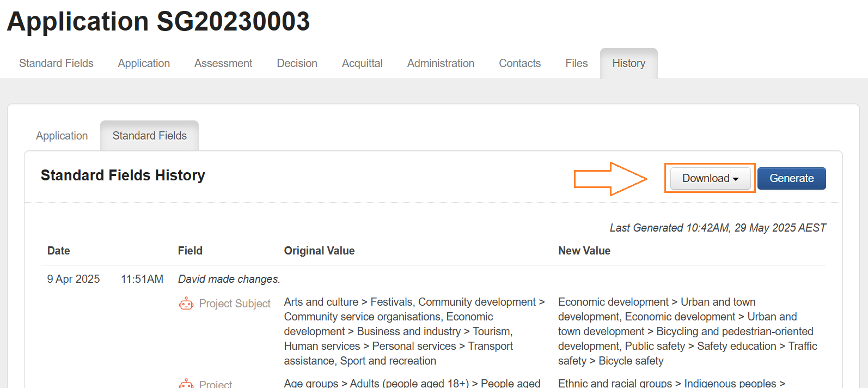
Task: Click the robot icon in the bottom Project row
Action: pyautogui.click(x=186, y=384)
